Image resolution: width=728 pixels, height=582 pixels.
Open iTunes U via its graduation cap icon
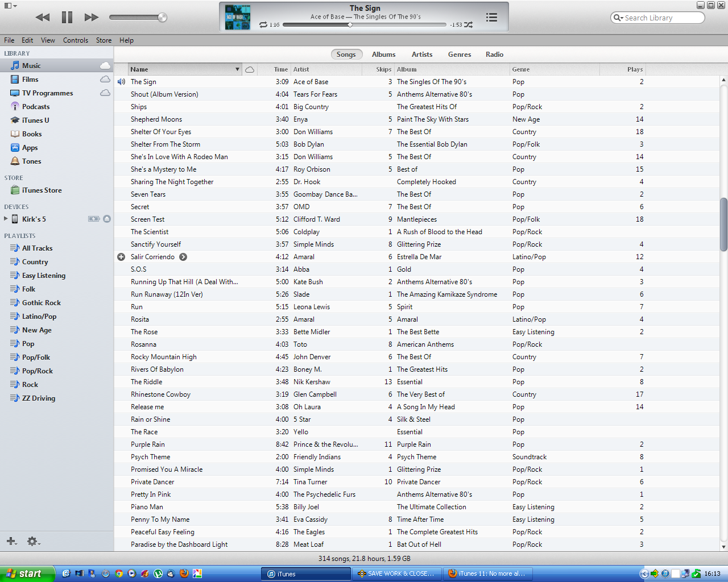click(15, 120)
